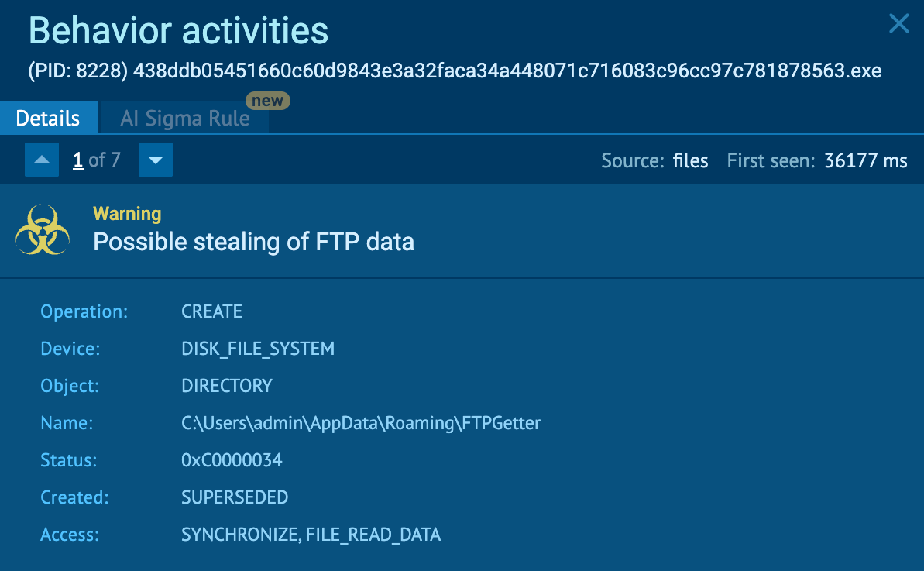Select the Status value '0xC0000034'
The width and height of the screenshot is (924, 571).
pos(232,459)
